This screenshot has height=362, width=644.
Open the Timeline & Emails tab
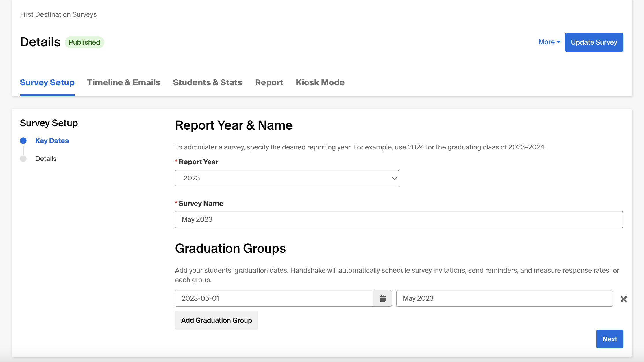click(x=124, y=82)
